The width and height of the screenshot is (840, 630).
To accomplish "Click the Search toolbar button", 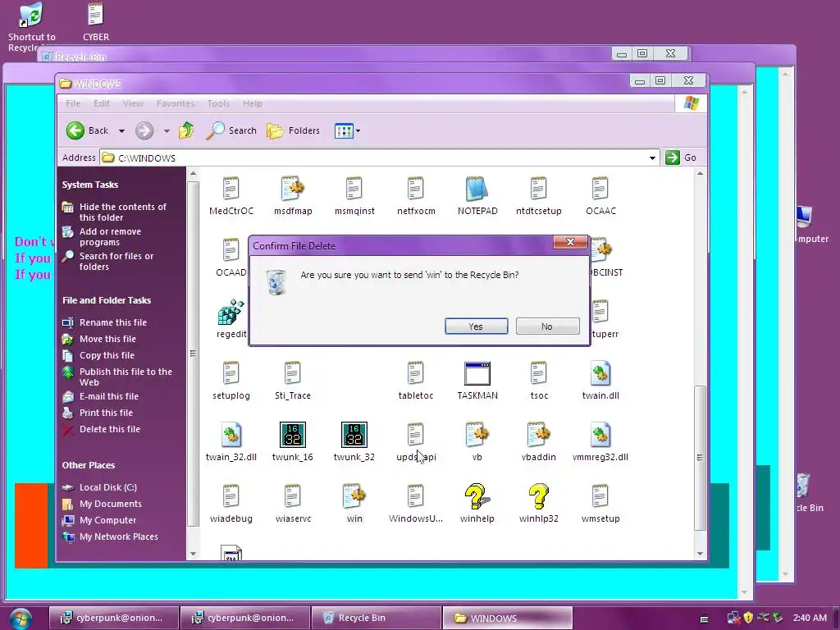I will click(x=231, y=130).
